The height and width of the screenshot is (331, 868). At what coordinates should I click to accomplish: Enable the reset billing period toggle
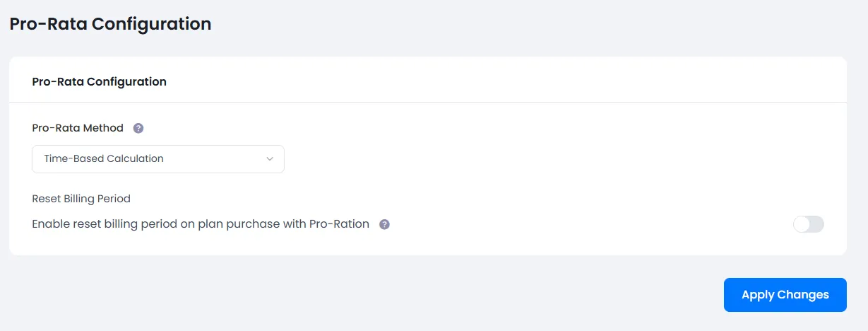(809, 224)
